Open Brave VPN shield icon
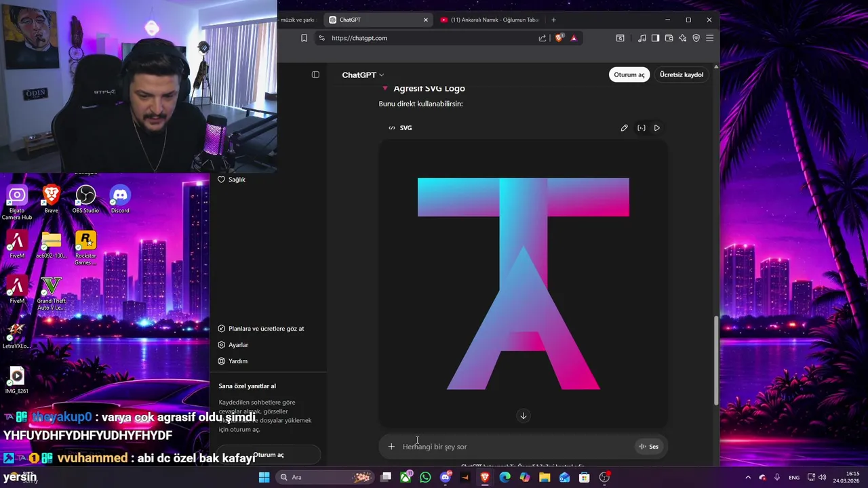This screenshot has width=868, height=488. click(696, 38)
